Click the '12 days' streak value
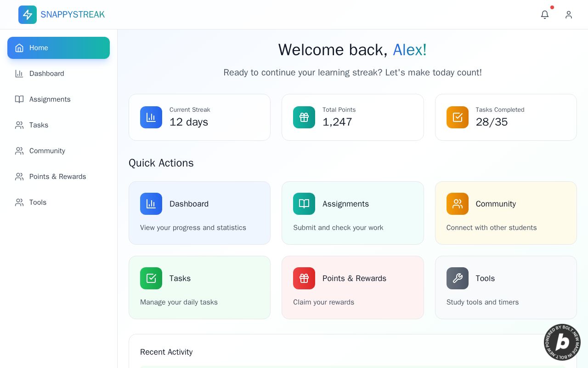The width and height of the screenshot is (588, 368). pyautogui.click(x=189, y=122)
